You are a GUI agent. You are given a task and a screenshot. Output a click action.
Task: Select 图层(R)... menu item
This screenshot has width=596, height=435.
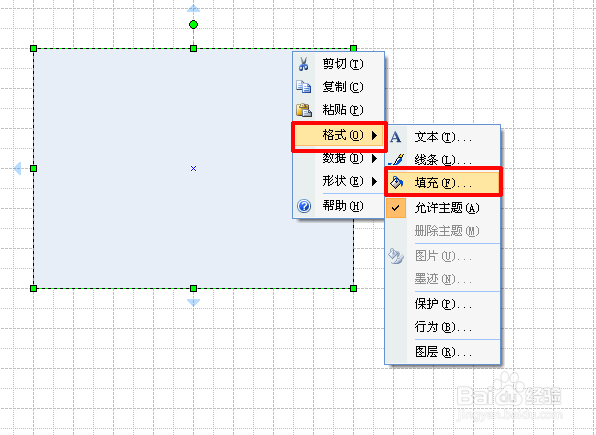tap(443, 352)
